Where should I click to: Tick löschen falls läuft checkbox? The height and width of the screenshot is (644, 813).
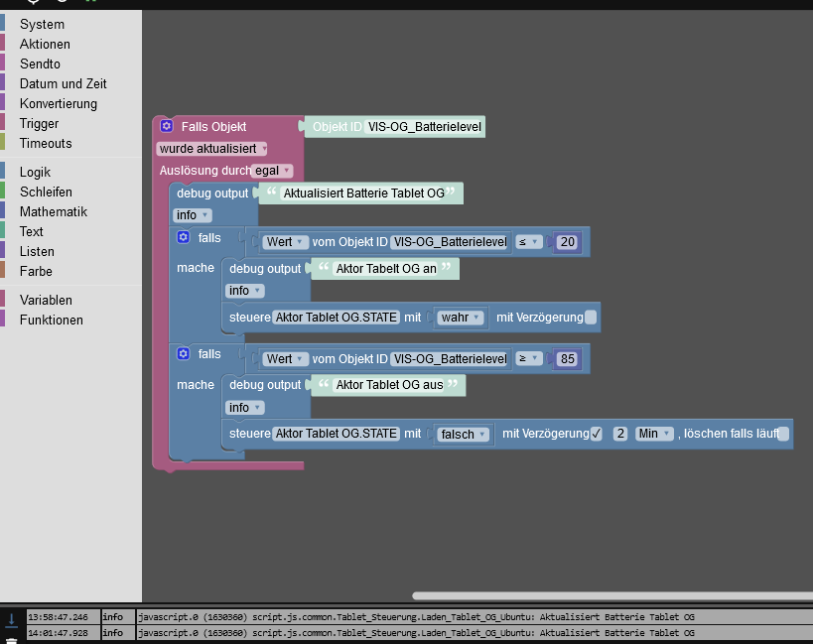(x=783, y=434)
